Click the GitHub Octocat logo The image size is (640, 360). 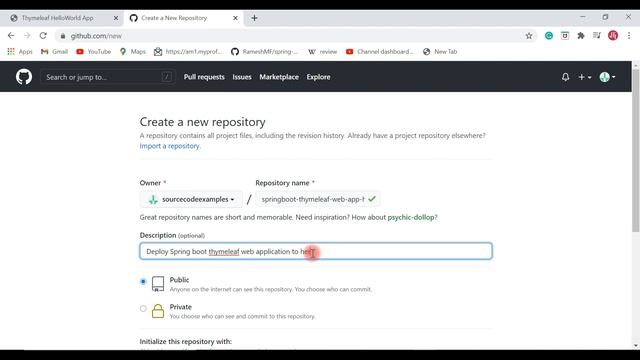pyautogui.click(x=24, y=77)
